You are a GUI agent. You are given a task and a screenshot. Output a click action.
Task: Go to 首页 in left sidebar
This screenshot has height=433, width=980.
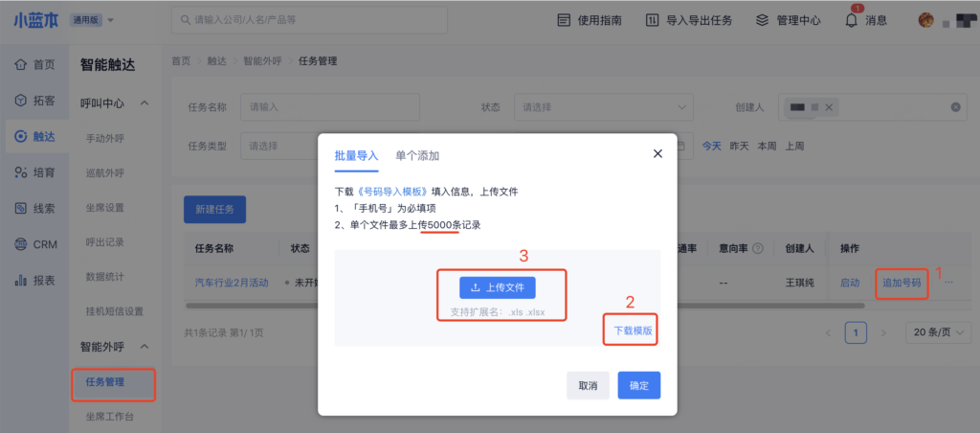[34, 64]
